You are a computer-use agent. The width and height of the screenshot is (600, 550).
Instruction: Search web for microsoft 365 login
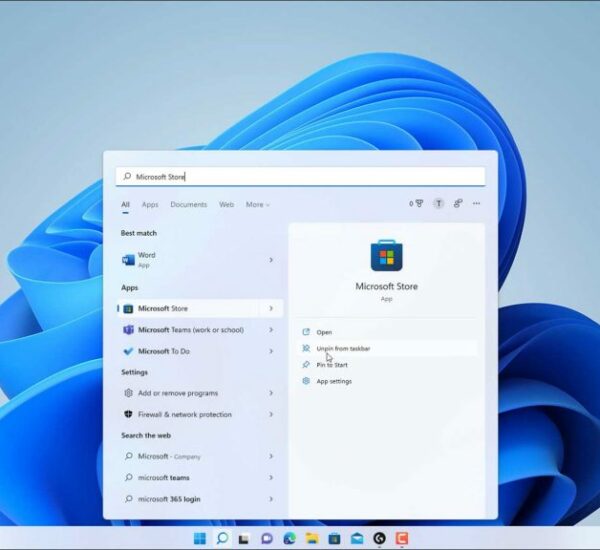(x=201, y=499)
